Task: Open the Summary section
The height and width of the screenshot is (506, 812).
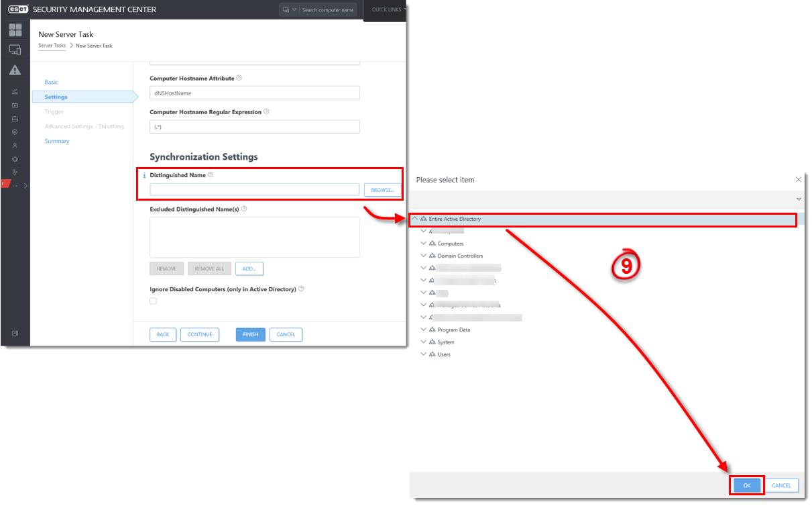Action: [57, 141]
